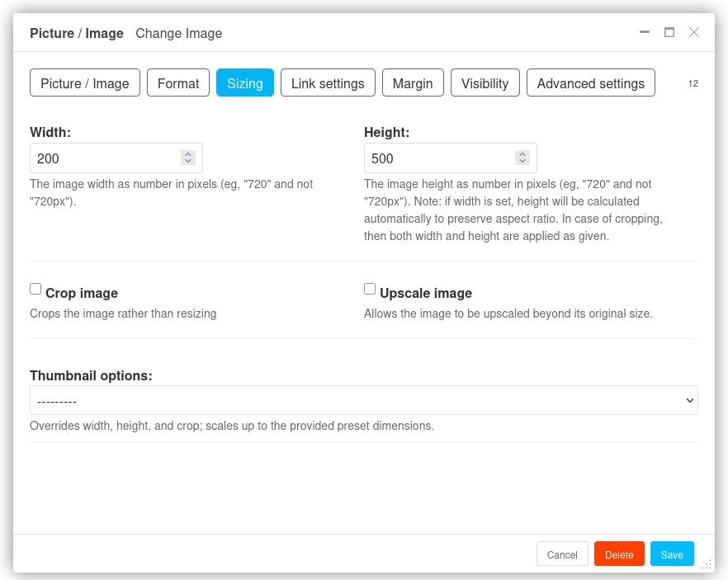Click inside the Height input field
Screen dimensions: 728x580
pos(437,158)
